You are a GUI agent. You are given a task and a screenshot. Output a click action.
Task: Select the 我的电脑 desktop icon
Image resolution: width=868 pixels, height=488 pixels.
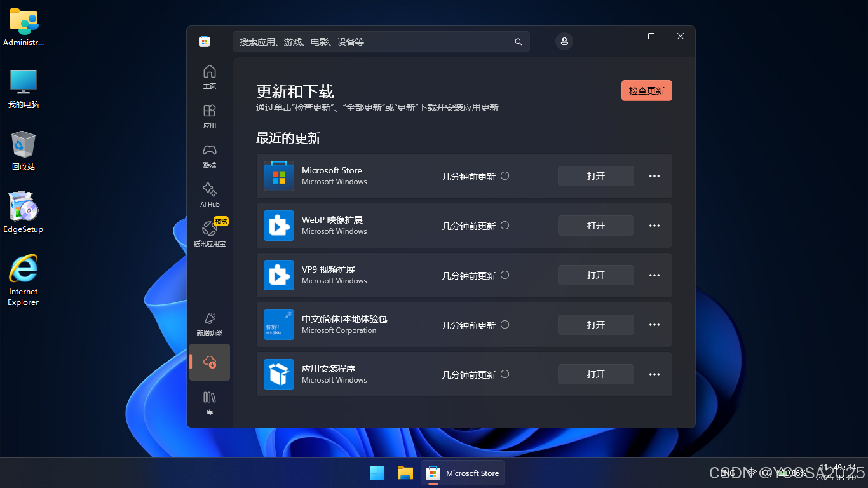(24, 89)
